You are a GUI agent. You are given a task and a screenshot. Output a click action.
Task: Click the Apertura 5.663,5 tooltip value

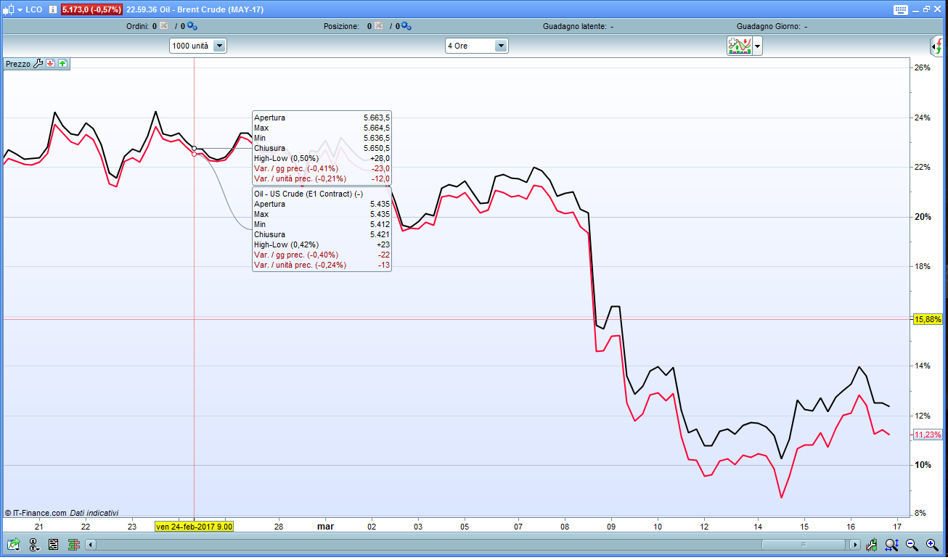377,118
